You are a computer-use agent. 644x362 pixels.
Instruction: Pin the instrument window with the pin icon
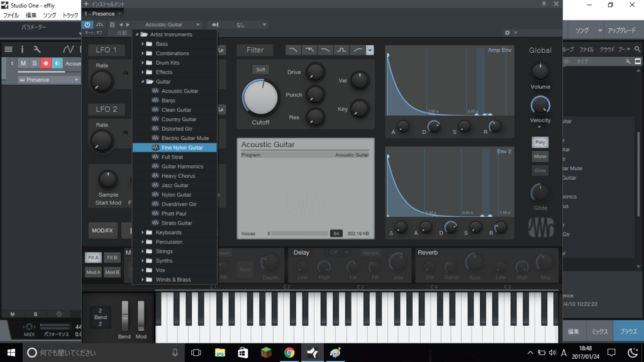click(x=544, y=4)
